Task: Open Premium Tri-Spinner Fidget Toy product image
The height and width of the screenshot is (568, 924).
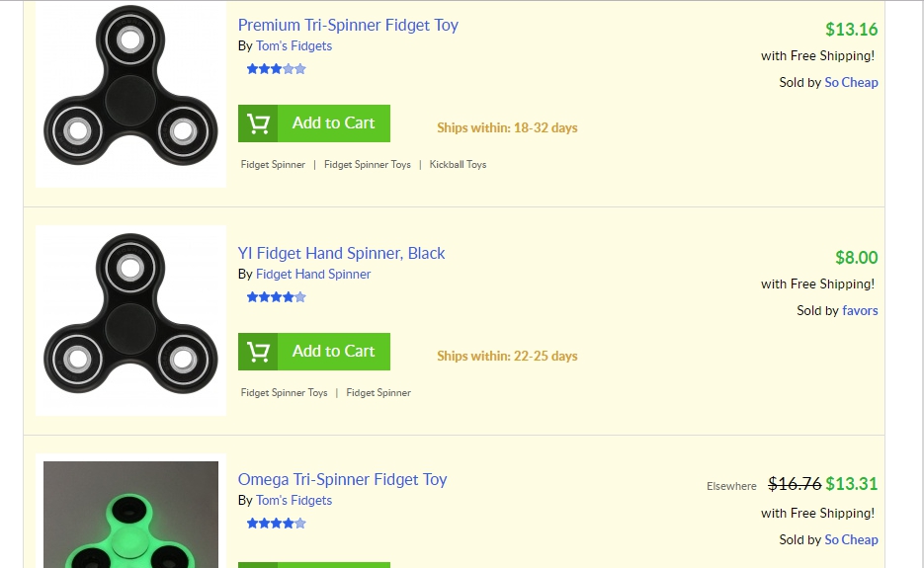Action: point(130,95)
